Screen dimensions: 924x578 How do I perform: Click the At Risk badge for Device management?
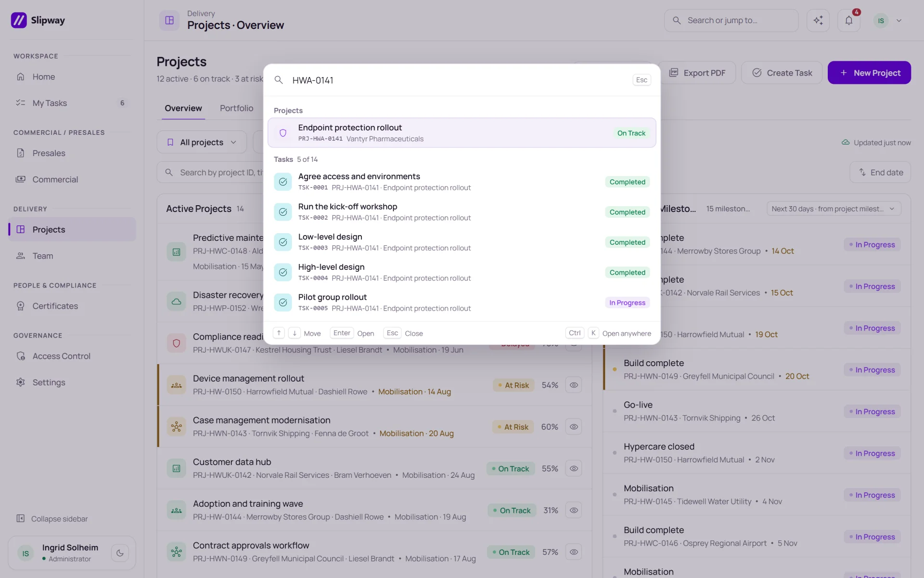[x=513, y=385]
